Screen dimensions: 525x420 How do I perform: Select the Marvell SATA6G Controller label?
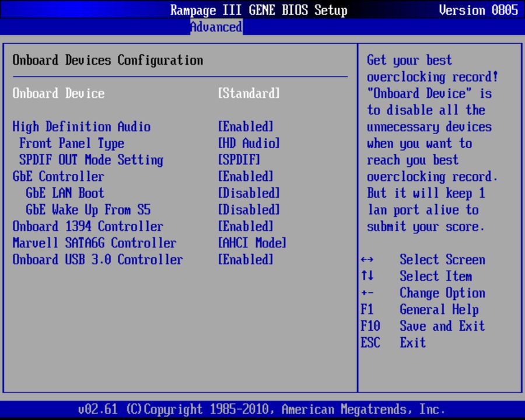tap(94, 243)
